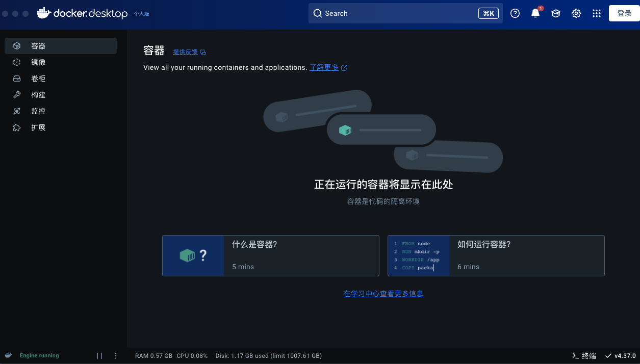This screenshot has height=364, width=640.
Task: Pause the Docker engine
Action: [99, 356]
